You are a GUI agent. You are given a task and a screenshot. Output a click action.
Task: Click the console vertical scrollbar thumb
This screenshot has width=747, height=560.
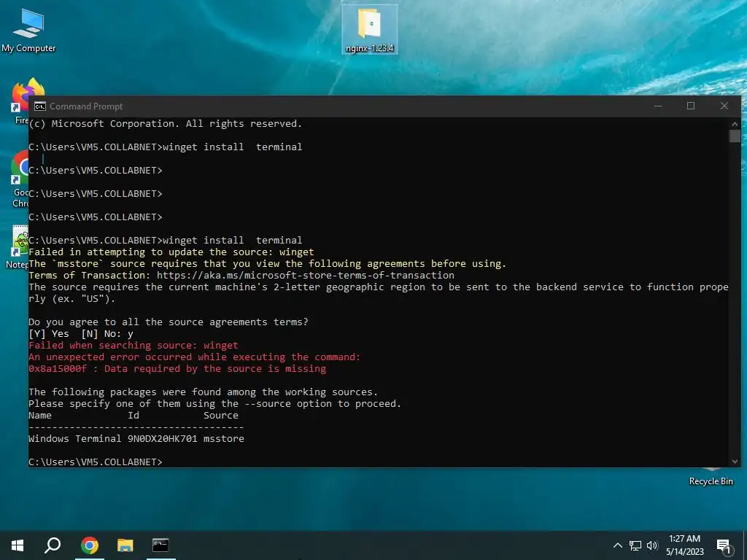click(735, 136)
